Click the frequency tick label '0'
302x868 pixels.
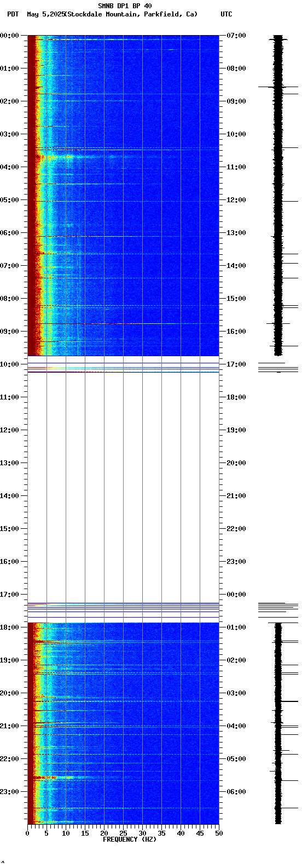tap(27, 833)
